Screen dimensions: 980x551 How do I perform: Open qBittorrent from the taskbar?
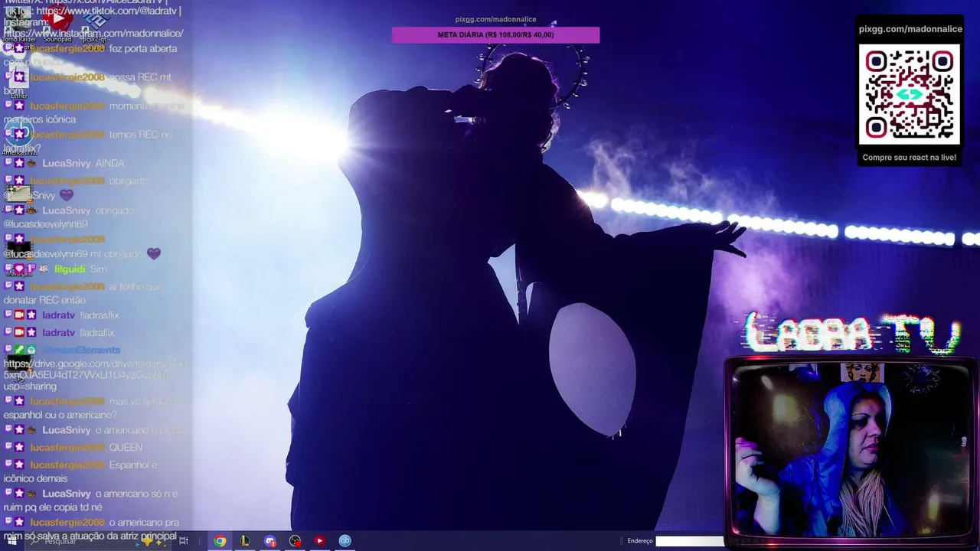click(345, 541)
